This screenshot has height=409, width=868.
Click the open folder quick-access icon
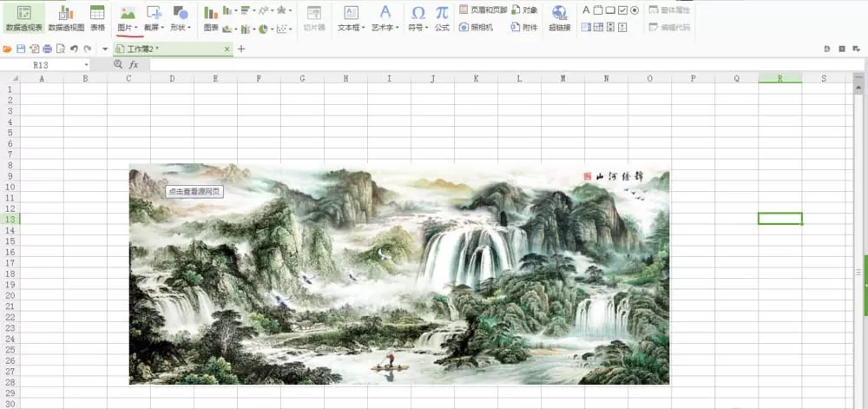pyautogui.click(x=7, y=49)
